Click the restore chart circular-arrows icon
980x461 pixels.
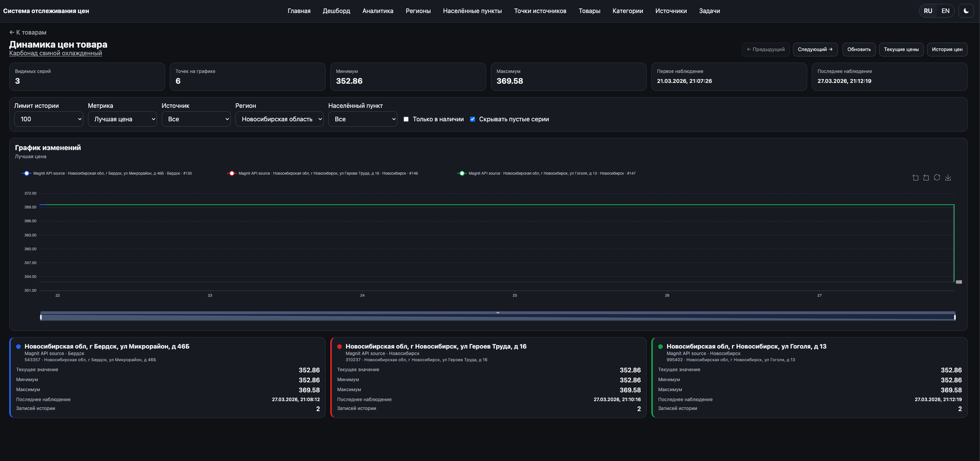pyautogui.click(x=937, y=177)
